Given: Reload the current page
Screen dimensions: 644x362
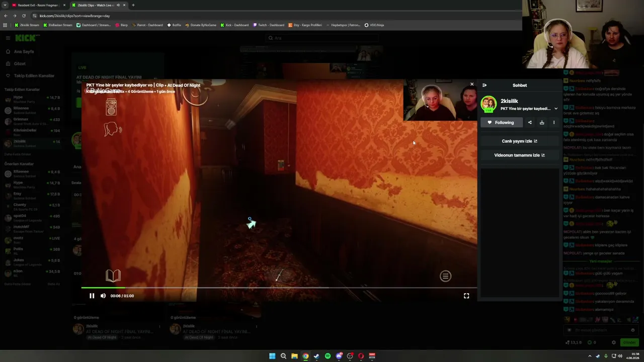Looking at the screenshot, I should pyautogui.click(x=24, y=16).
